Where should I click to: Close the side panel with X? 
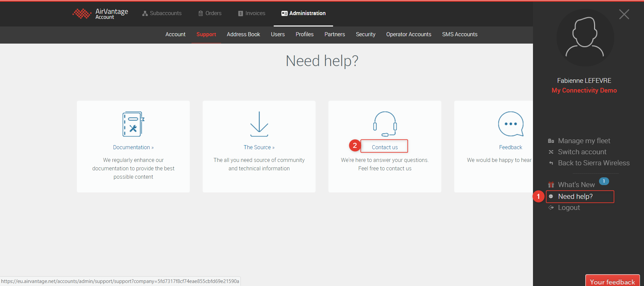(624, 14)
